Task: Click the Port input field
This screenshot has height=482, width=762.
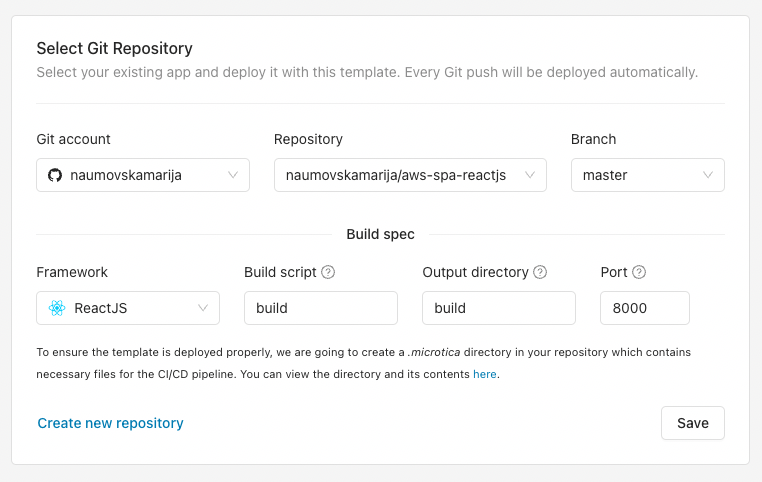Action: tap(644, 308)
